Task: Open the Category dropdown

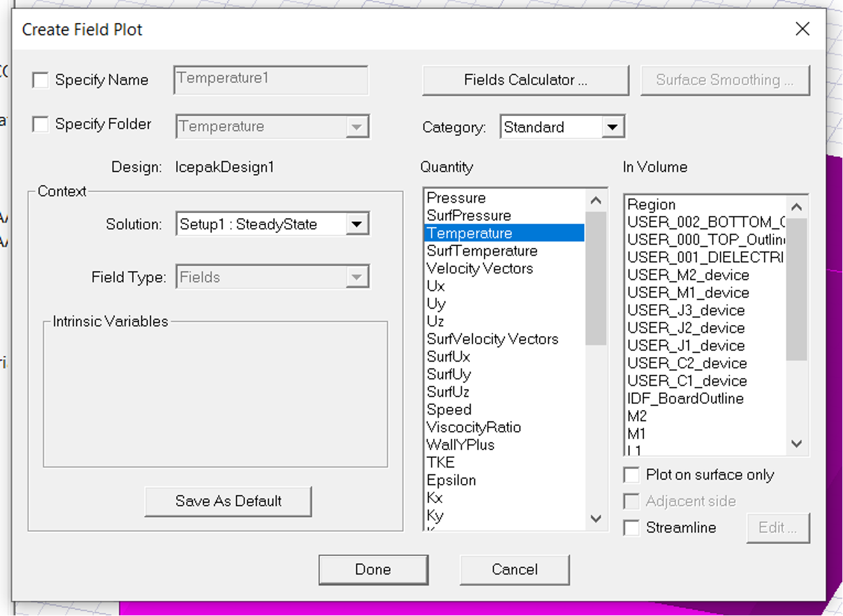Action: point(612,127)
